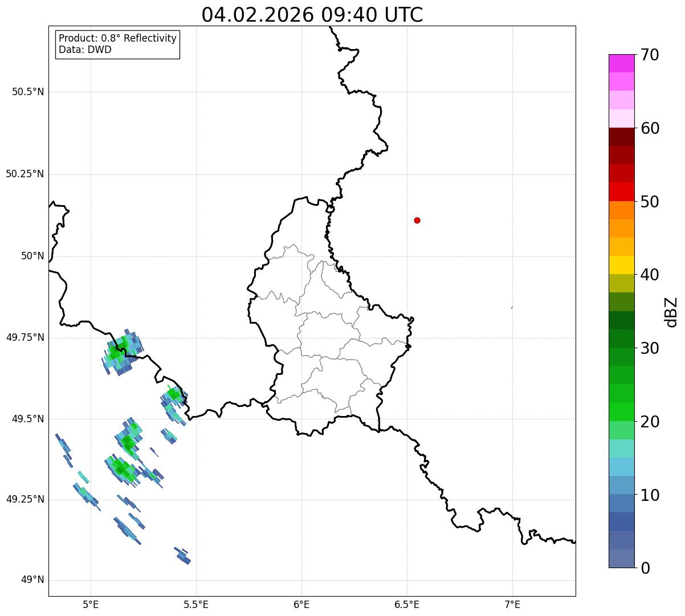685x616 pixels.
Task: Click the longitude label '6°E'
Action: pyautogui.click(x=301, y=604)
